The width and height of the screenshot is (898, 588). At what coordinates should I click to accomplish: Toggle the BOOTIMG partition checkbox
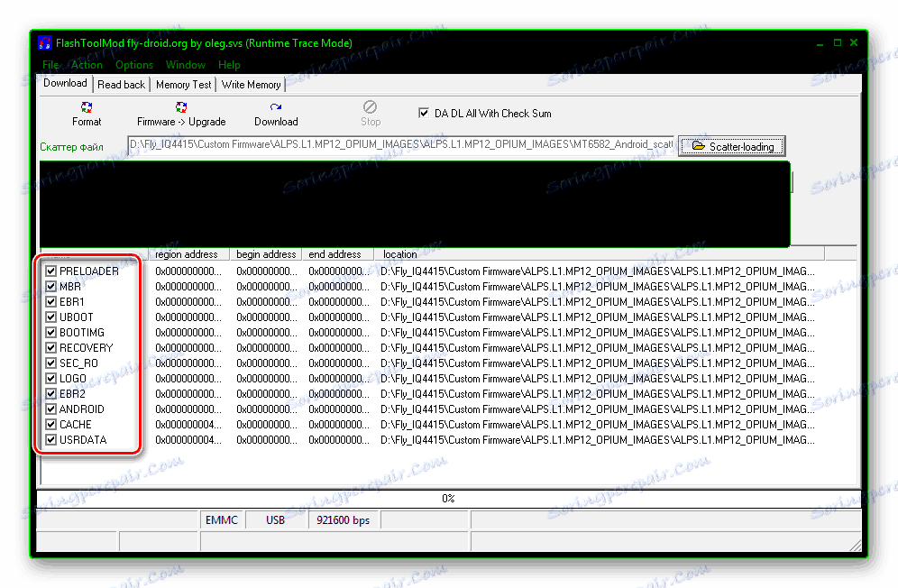coord(51,333)
